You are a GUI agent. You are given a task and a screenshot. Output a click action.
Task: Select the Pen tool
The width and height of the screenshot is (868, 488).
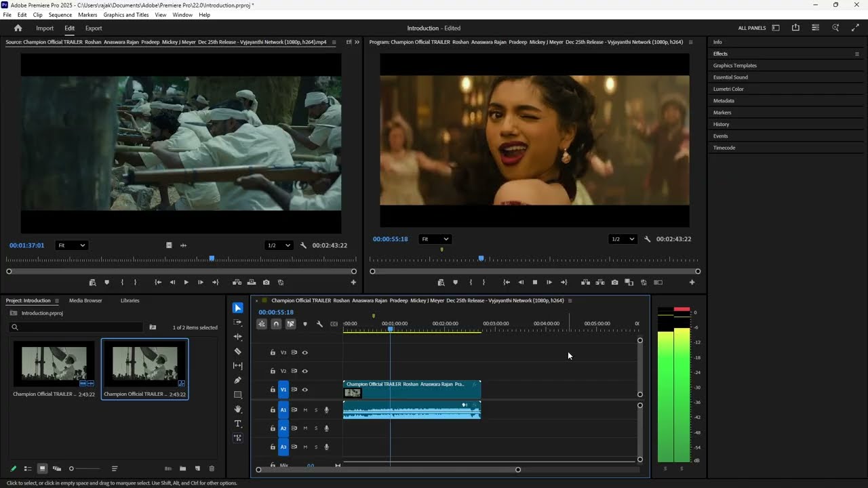(238, 380)
